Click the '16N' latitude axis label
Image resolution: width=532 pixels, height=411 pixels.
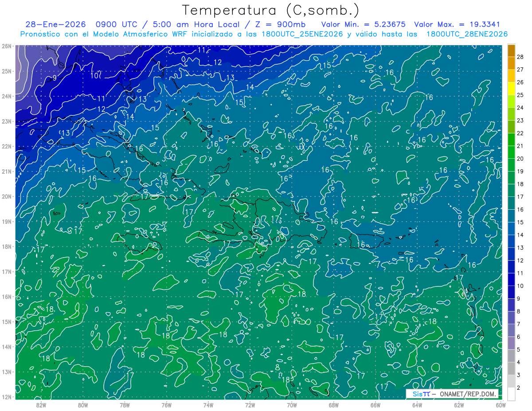(x=6, y=297)
